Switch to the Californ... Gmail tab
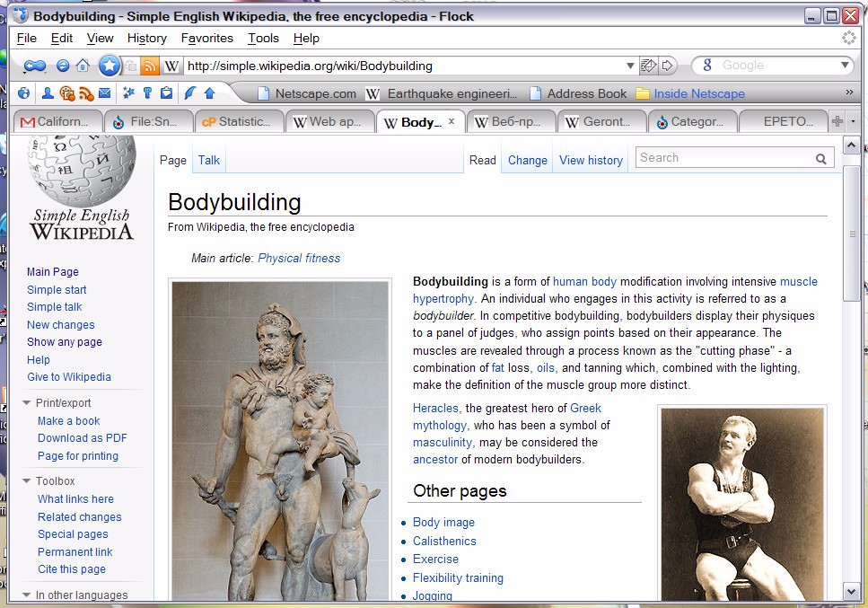This screenshot has width=868, height=608. pos(57,121)
